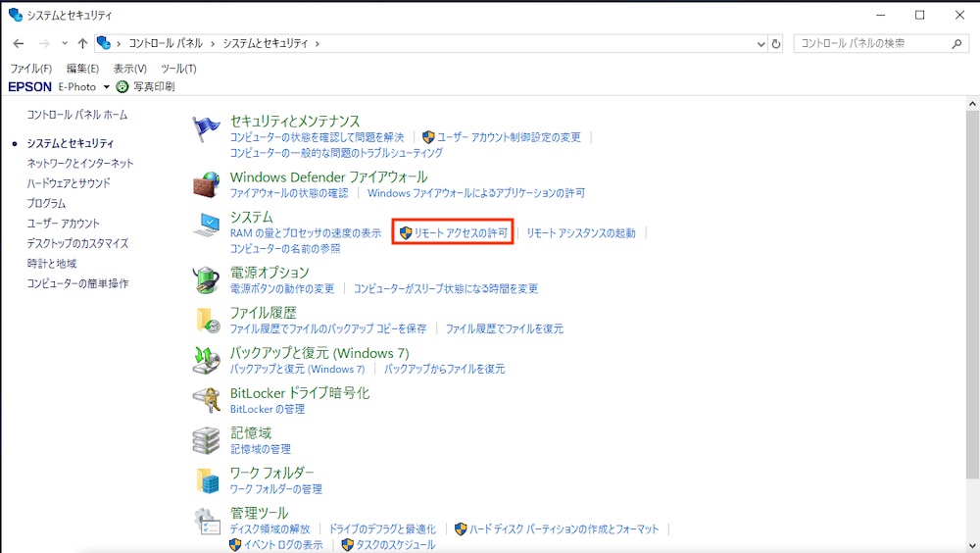Open the 編集(E) menu

pos(82,69)
